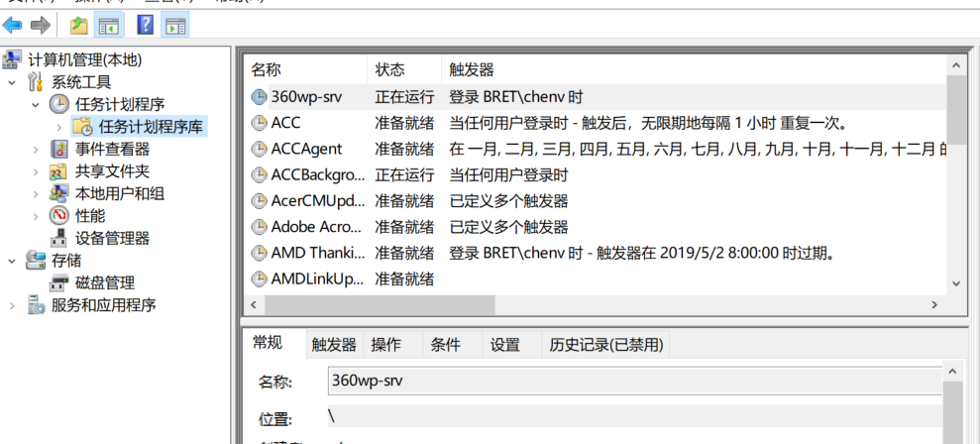Viewport: 980px width, 444px height.
Task: Collapse the 任务计划程序 tree node
Action: point(37,104)
